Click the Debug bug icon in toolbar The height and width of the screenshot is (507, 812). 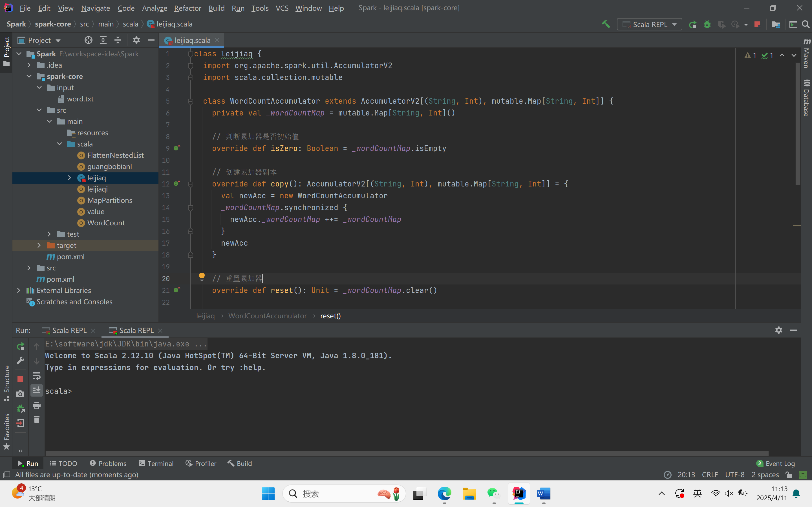[x=707, y=25]
